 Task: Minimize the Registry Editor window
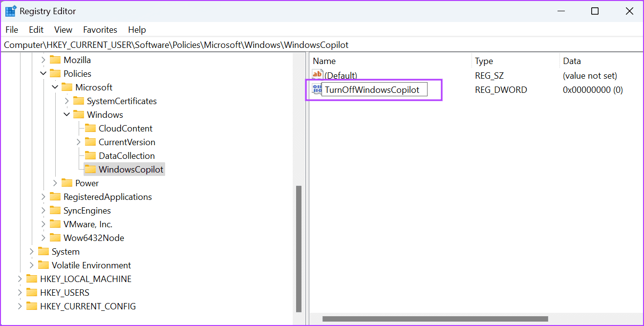point(561,11)
